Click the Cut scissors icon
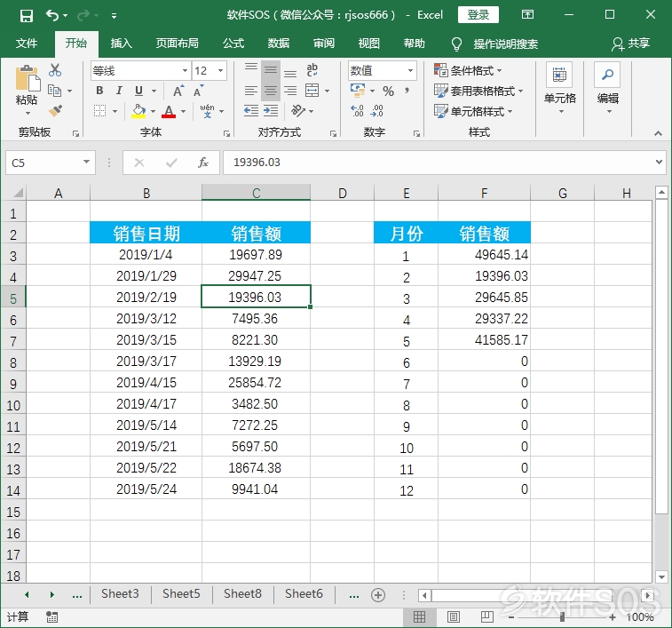 (x=55, y=70)
